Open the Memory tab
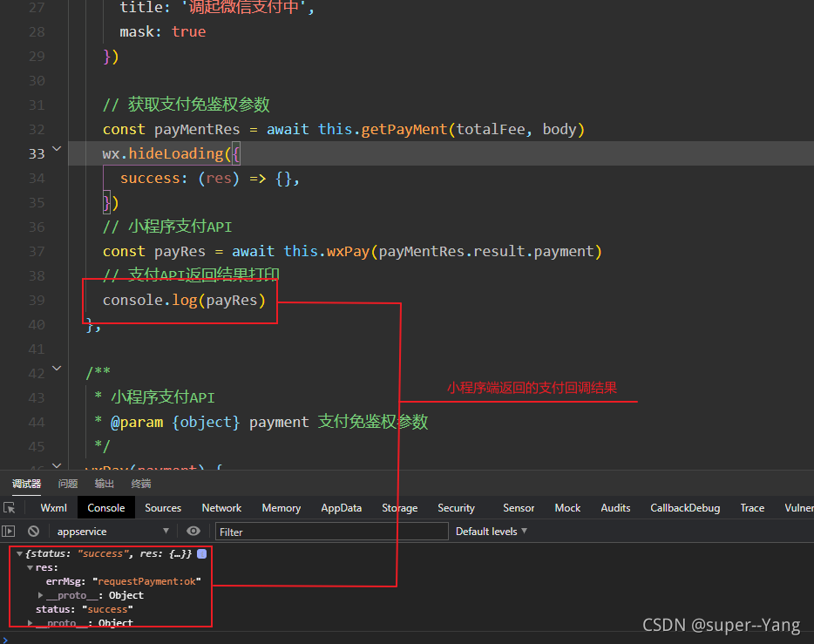The width and height of the screenshot is (814, 644). pos(282,508)
